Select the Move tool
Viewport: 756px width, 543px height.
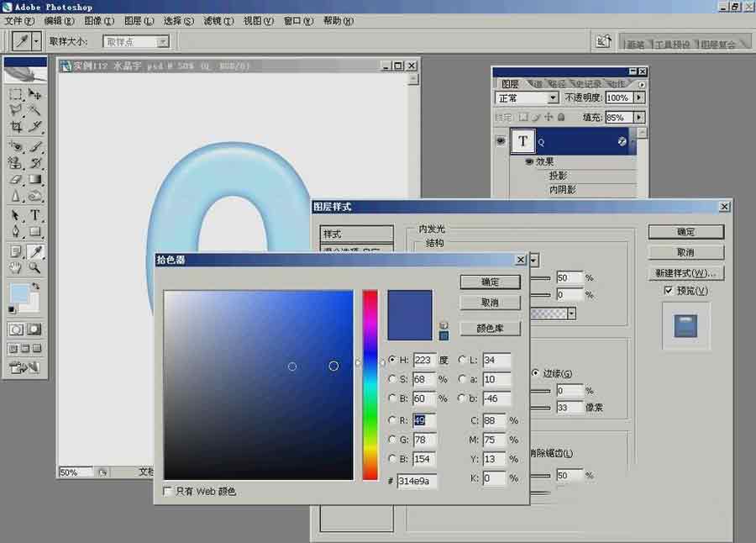(x=35, y=94)
